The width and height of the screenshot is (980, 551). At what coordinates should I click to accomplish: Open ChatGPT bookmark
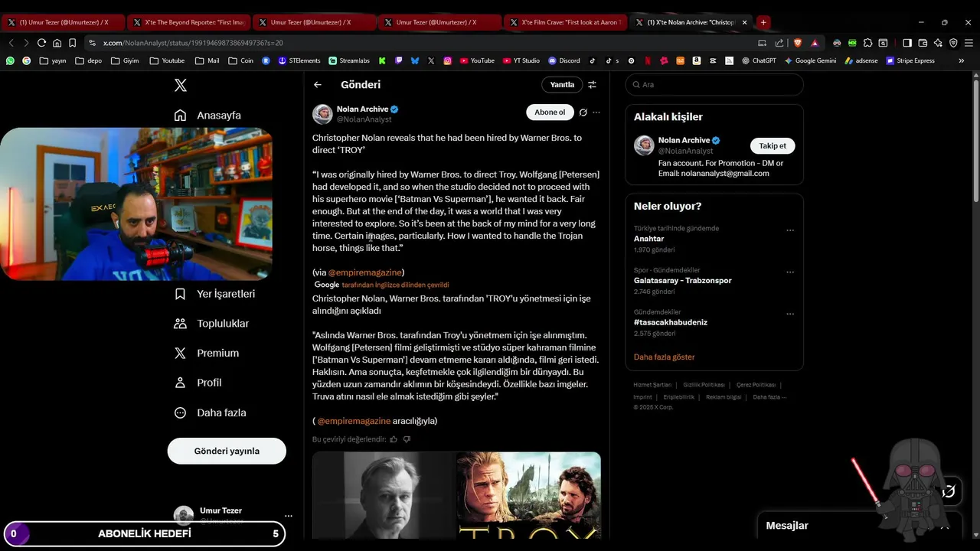759,60
